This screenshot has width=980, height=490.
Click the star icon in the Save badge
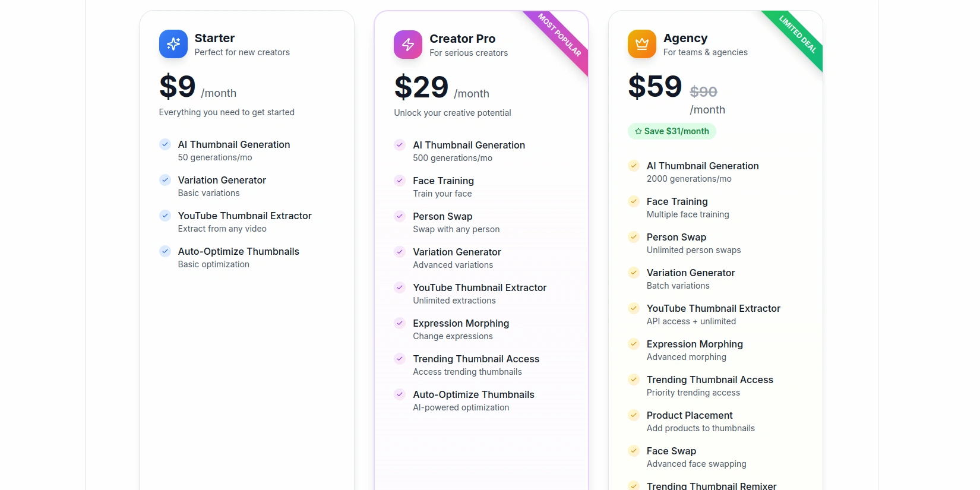point(638,131)
